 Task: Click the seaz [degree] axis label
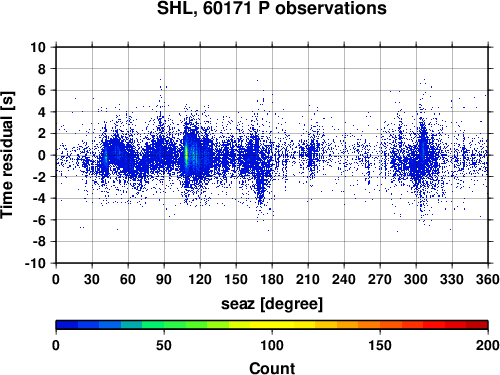272,304
